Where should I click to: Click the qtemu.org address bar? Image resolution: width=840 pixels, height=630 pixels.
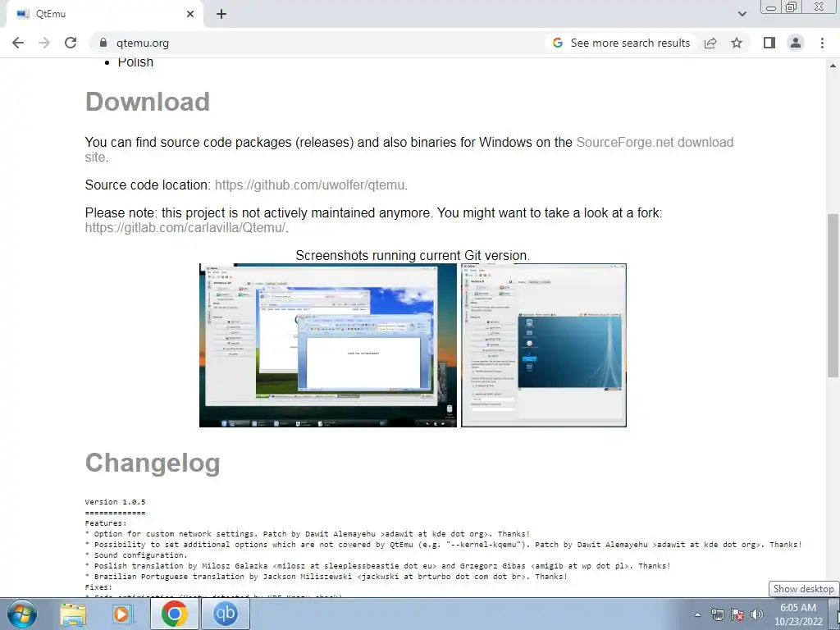(x=316, y=43)
